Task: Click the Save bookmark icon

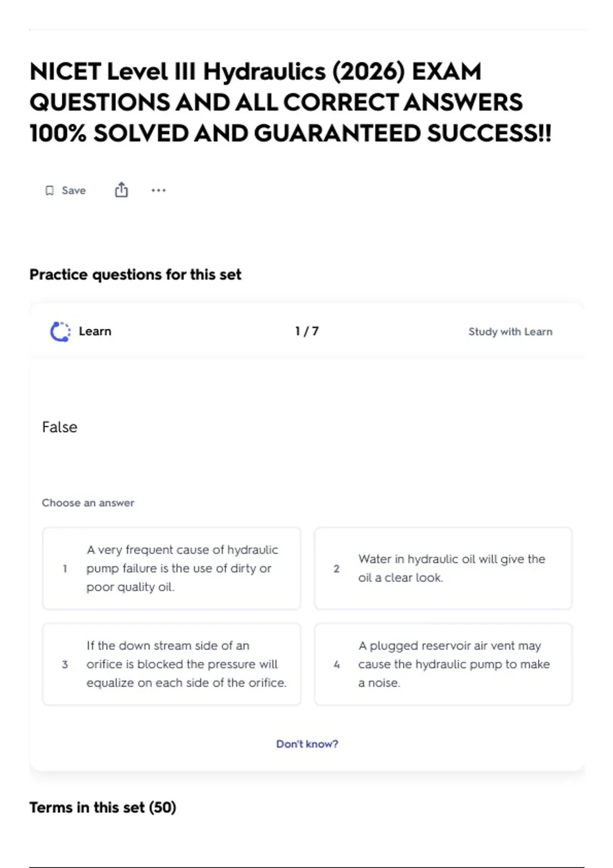Action: (50, 190)
